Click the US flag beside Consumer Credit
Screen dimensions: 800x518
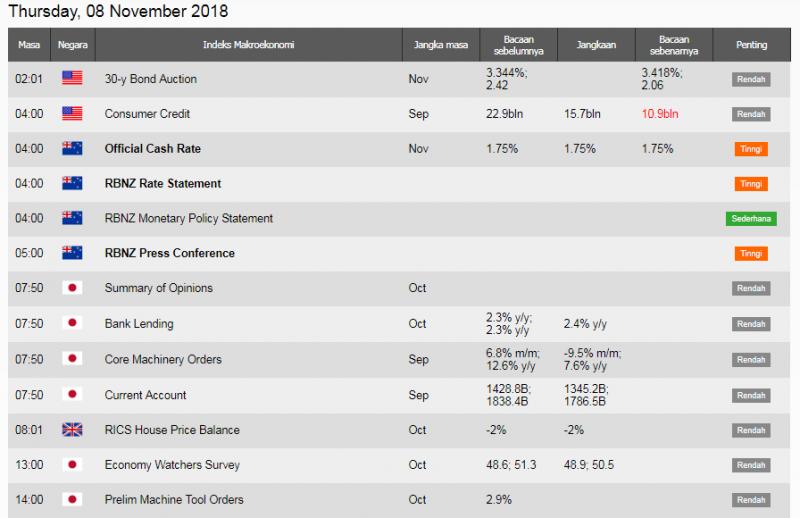click(72, 113)
